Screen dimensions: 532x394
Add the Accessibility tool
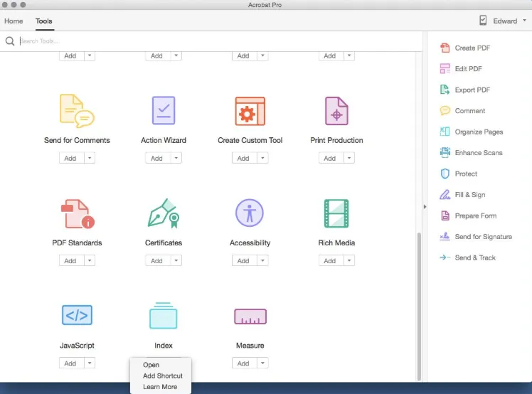point(245,260)
